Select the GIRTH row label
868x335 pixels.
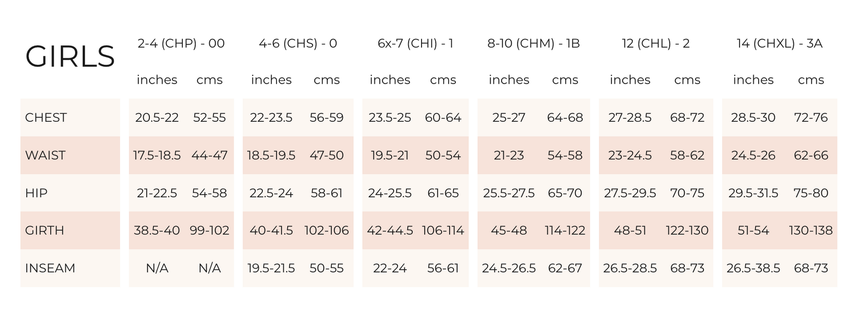point(45,230)
